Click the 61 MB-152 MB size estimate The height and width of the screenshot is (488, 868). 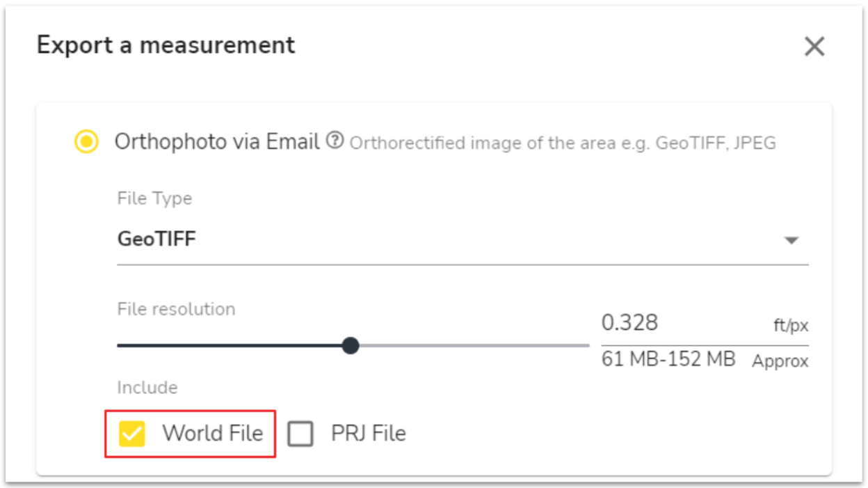pyautogui.click(x=668, y=359)
